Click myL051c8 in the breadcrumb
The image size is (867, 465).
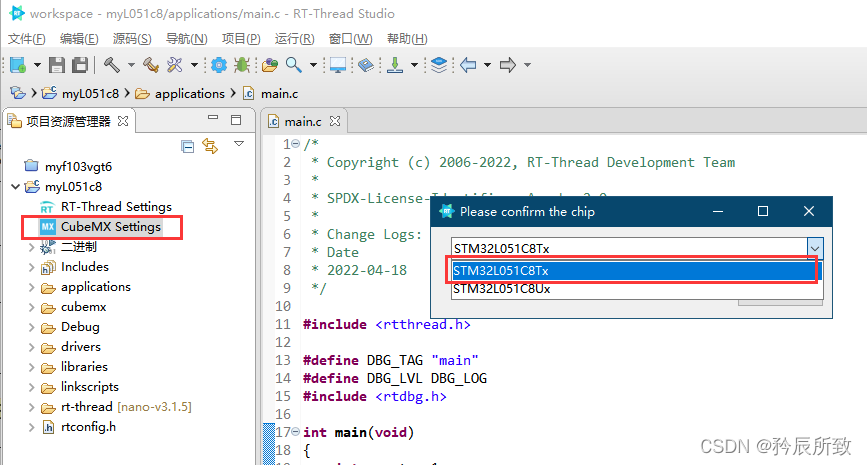point(90,94)
